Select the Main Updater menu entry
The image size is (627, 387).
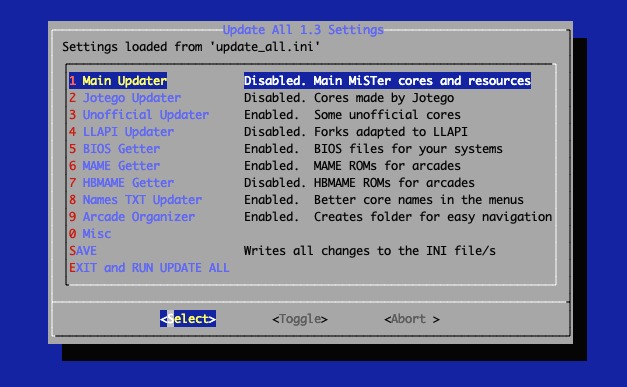118,81
